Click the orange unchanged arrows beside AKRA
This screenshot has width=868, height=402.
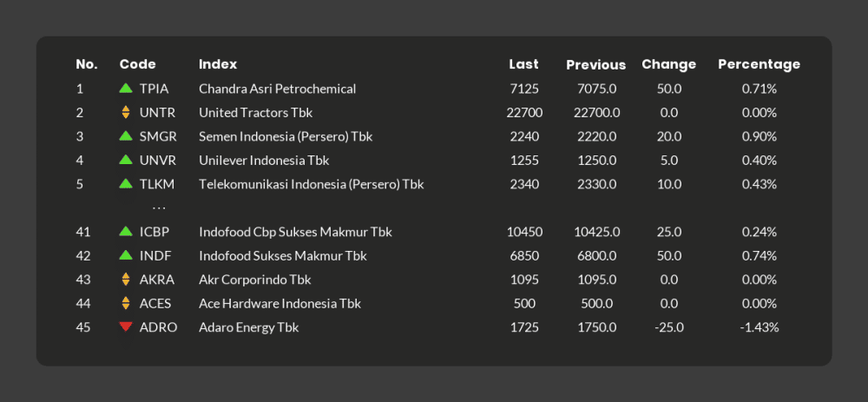(126, 280)
